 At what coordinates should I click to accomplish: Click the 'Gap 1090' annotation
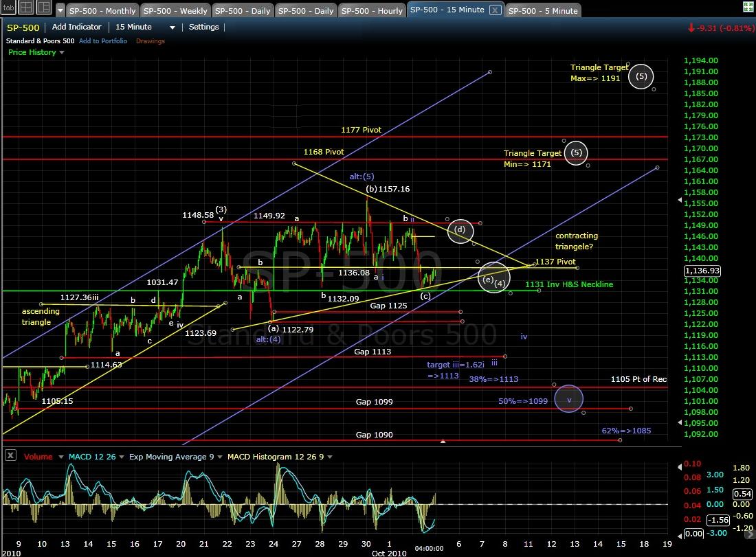click(374, 435)
